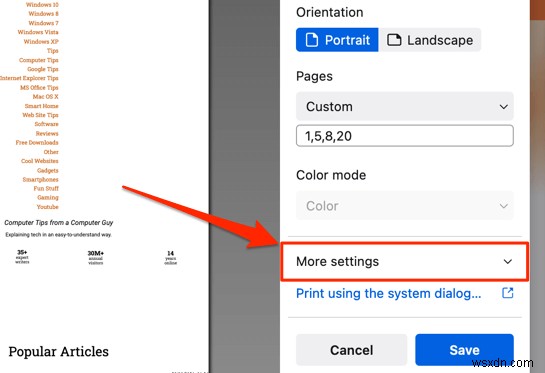Click the Popular Articles heading

(58, 351)
